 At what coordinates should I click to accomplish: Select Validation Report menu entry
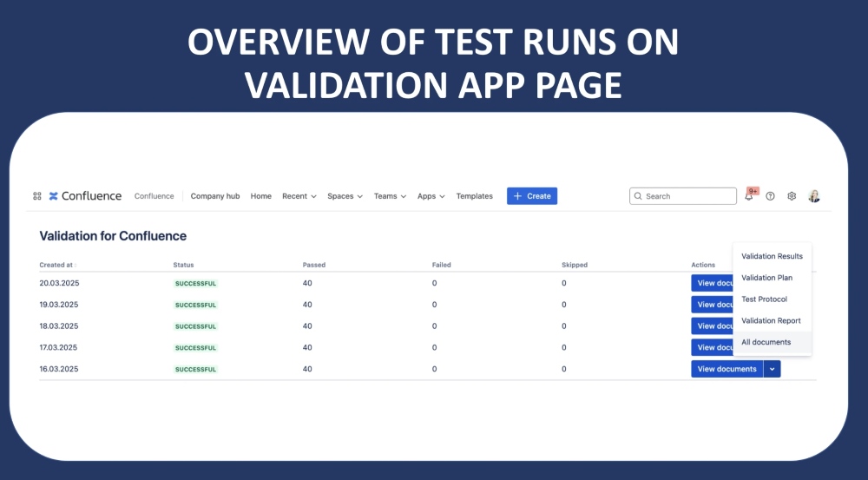click(772, 320)
